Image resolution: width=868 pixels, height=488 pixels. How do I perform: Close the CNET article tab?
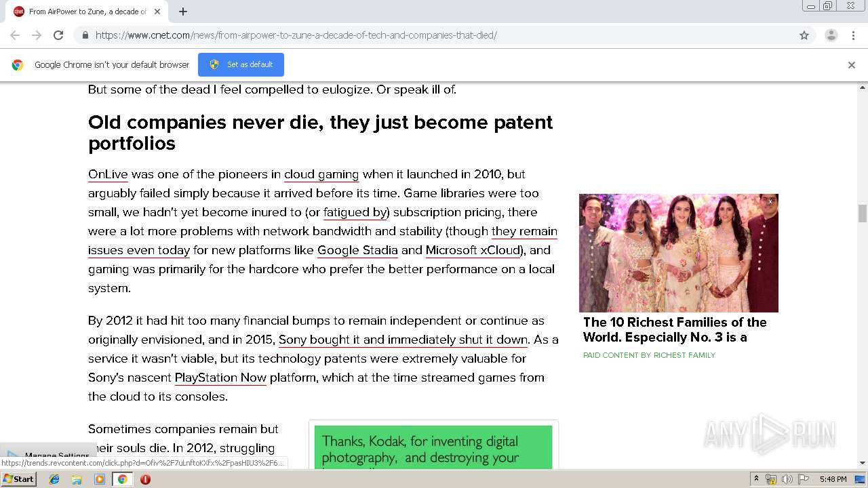coord(157,12)
